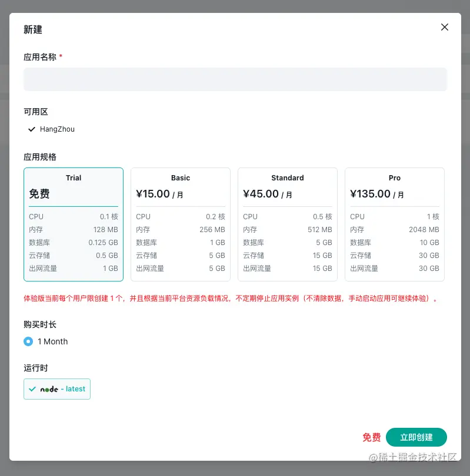Click the Standard plan 512 MB memory value
The image size is (470, 476).
tap(319, 230)
